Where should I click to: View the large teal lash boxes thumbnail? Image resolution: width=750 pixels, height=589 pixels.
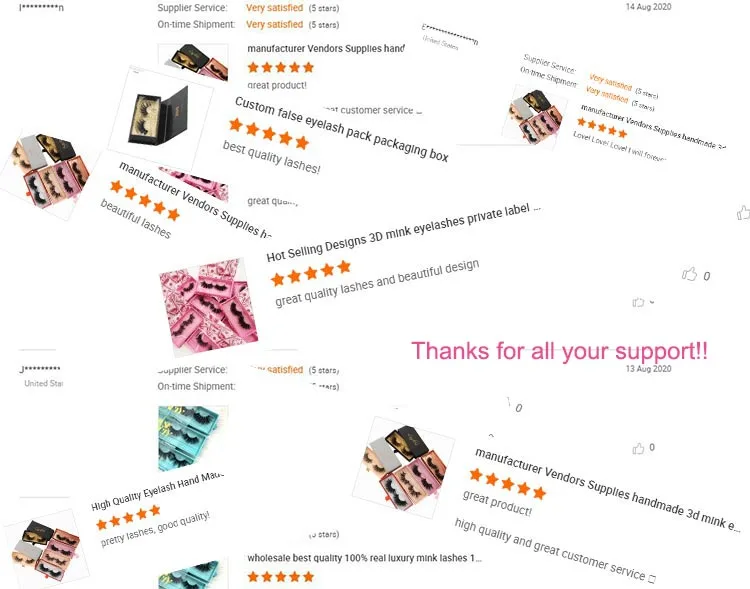point(193,438)
